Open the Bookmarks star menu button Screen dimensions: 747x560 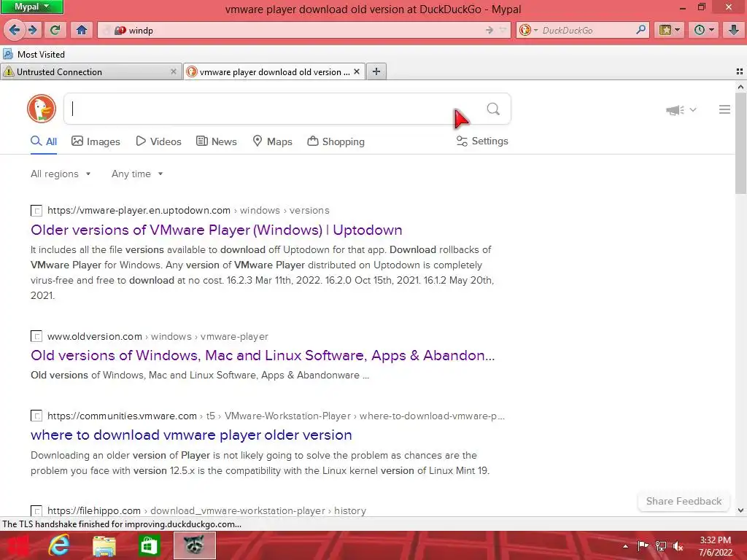[x=670, y=30]
